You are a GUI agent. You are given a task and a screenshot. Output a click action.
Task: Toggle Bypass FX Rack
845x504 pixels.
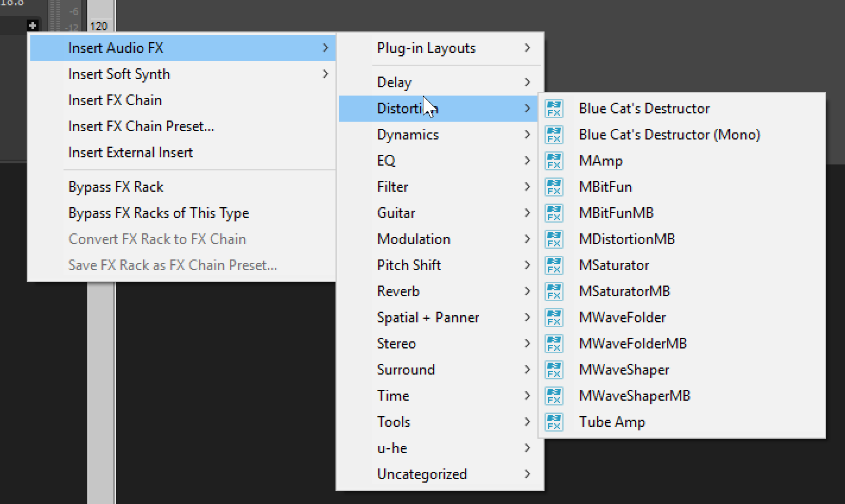point(116,186)
